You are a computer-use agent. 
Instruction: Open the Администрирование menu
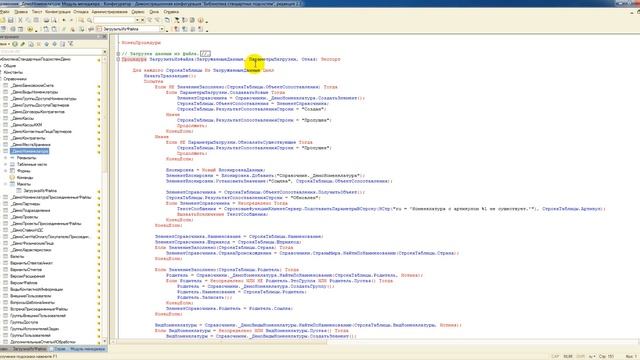point(109,12)
